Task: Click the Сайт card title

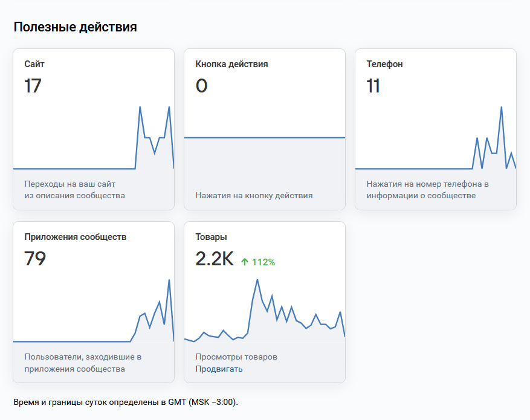Action: pos(34,64)
